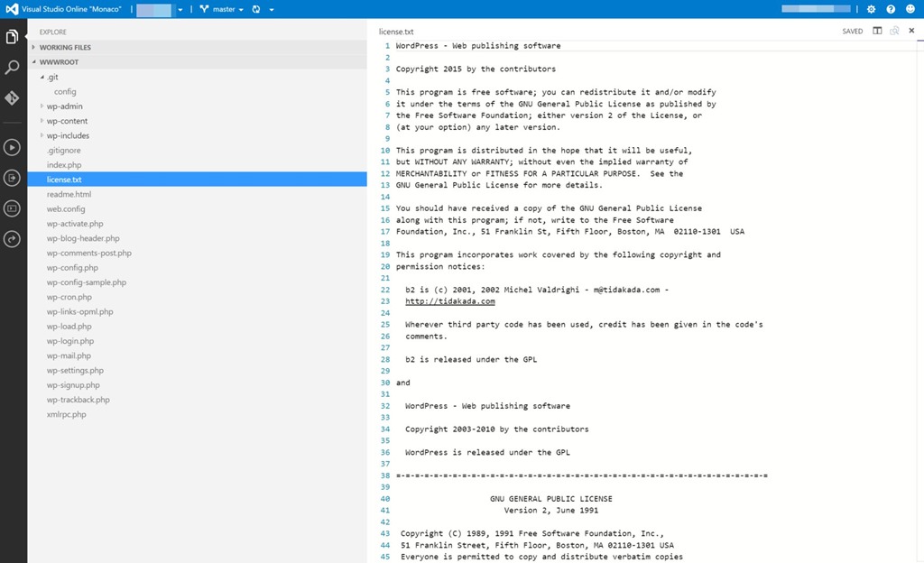Expand the WORKING FILES section
The height and width of the screenshot is (563, 924).
coord(65,48)
